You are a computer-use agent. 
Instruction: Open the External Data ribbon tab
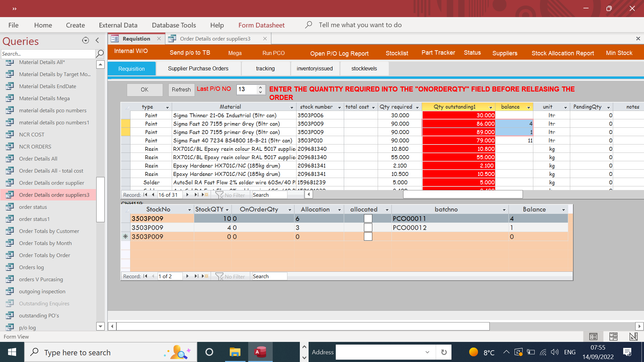click(118, 25)
